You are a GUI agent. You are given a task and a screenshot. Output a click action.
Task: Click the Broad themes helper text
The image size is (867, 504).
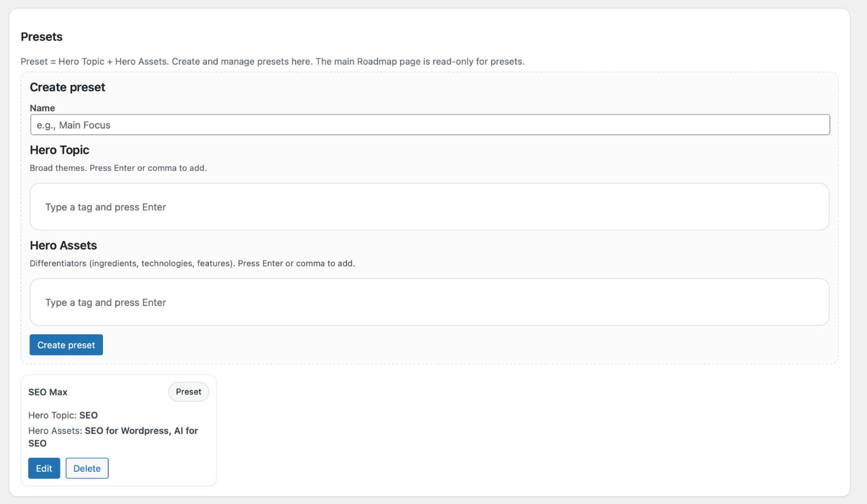coord(118,168)
